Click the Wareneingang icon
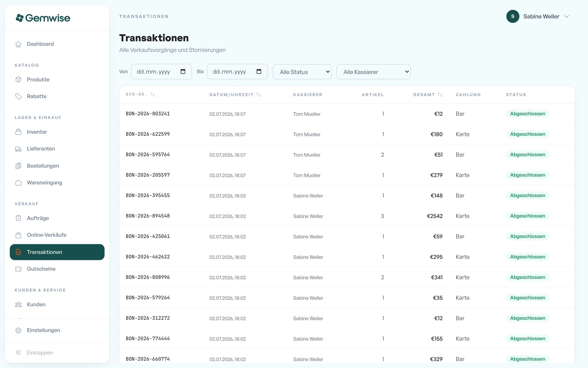 point(18,183)
